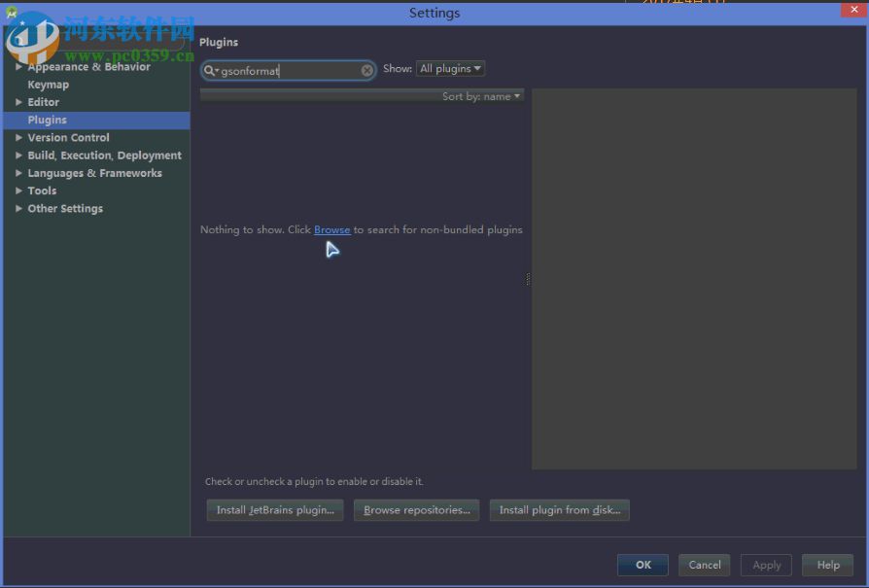Click Install plugin from disk button
This screenshot has height=588, width=869.
559,509
